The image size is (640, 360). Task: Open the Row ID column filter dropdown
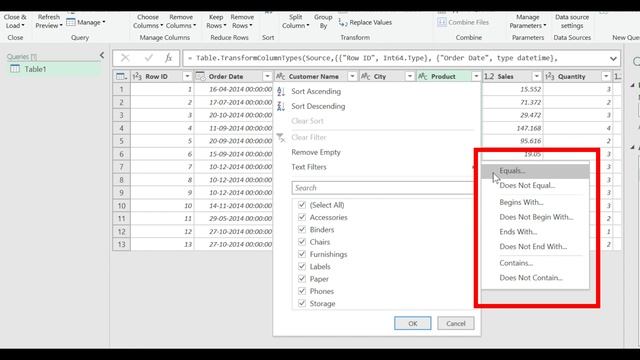pos(187,76)
